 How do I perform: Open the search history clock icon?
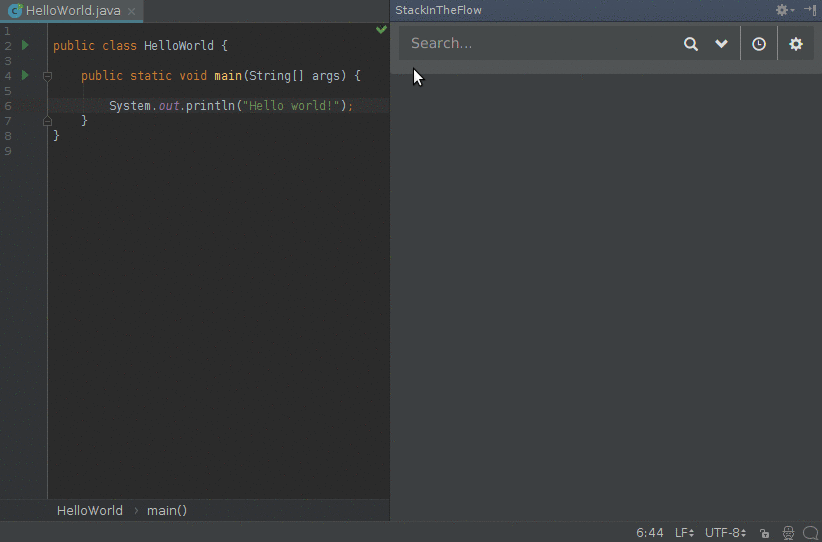759,44
